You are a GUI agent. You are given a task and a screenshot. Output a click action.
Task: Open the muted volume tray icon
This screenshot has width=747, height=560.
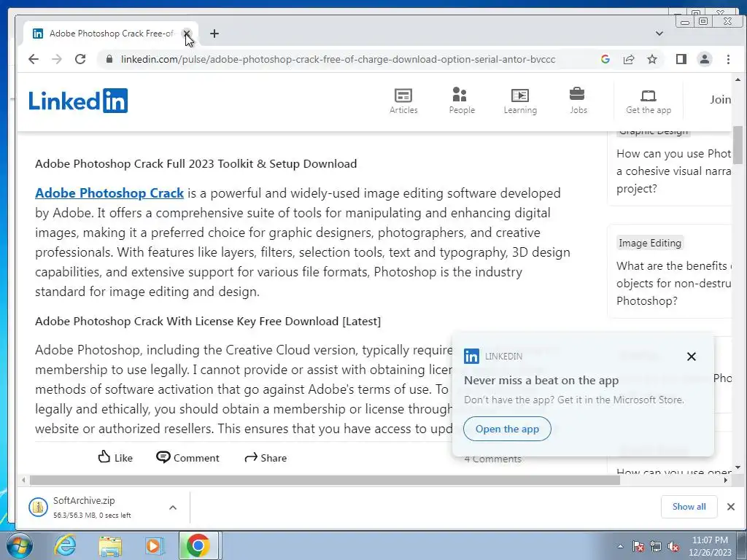[x=673, y=546]
